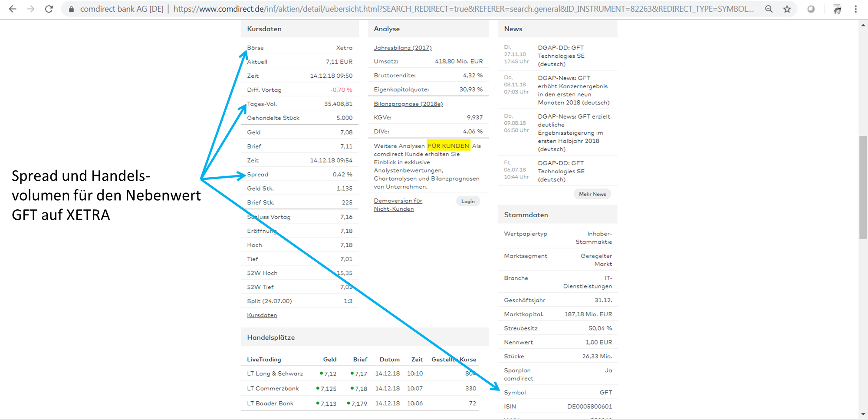Click the grey circle extension icon
Screen dimensions: 868x420
tap(811, 9)
